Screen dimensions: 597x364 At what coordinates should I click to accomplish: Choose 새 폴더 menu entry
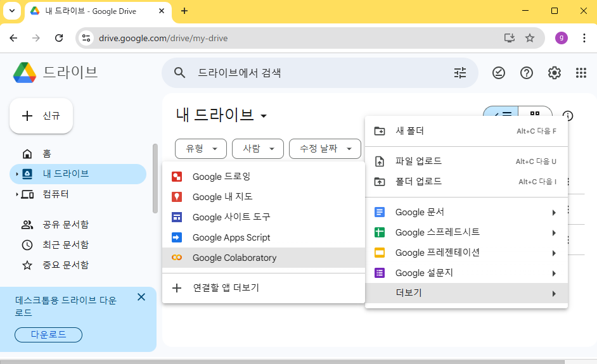coord(466,131)
